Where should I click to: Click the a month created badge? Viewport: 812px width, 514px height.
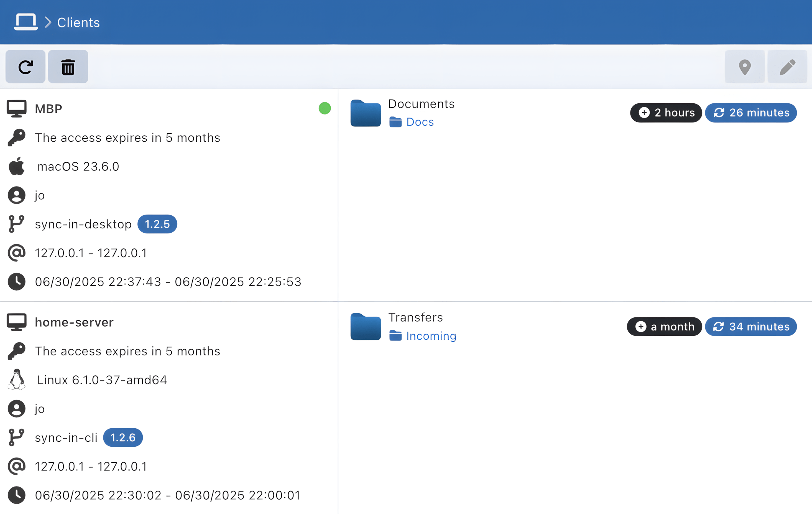coord(664,327)
